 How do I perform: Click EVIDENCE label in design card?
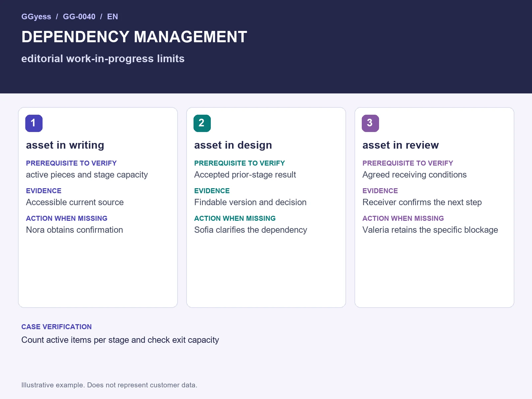212,191
